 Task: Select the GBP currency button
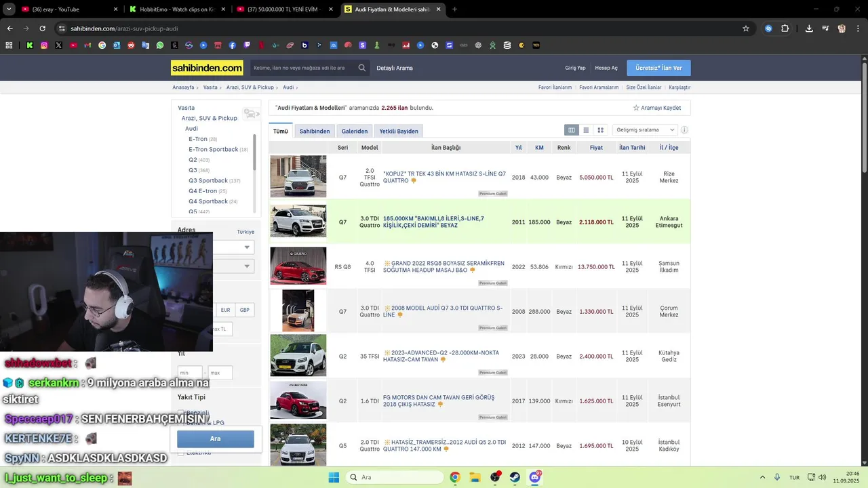coord(244,310)
